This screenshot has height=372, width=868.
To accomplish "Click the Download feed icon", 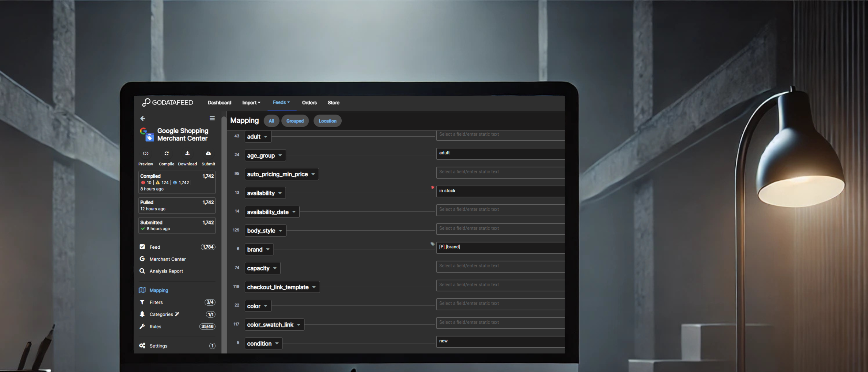I will click(187, 154).
